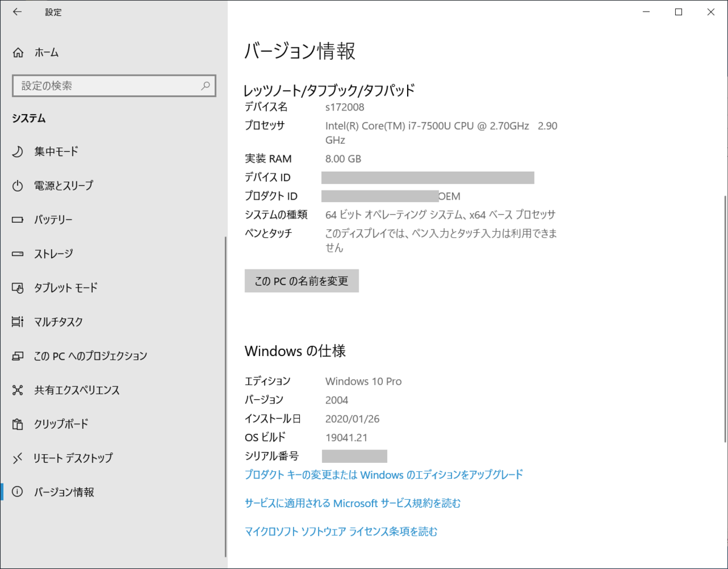This screenshot has width=728, height=569.
Task: Maximize the 設定 window
Action: (x=679, y=12)
